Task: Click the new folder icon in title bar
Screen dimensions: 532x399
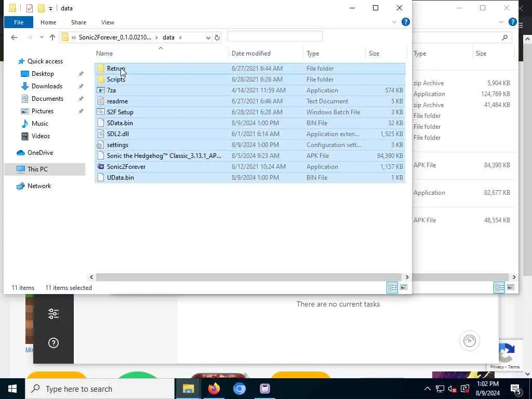Action: click(x=41, y=8)
